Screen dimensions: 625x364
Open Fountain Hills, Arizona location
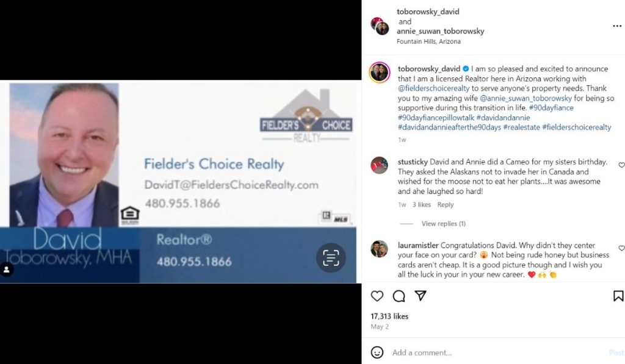[x=428, y=41]
